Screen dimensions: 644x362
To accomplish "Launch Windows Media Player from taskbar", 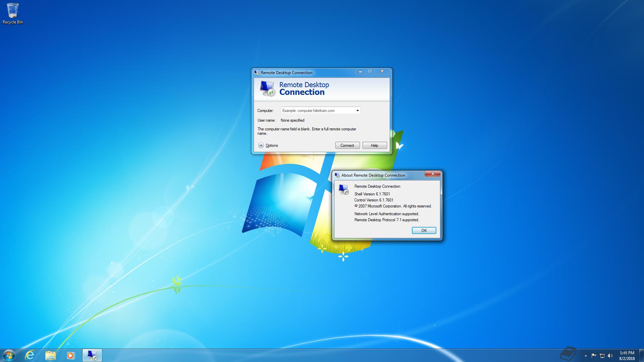I will (70, 355).
